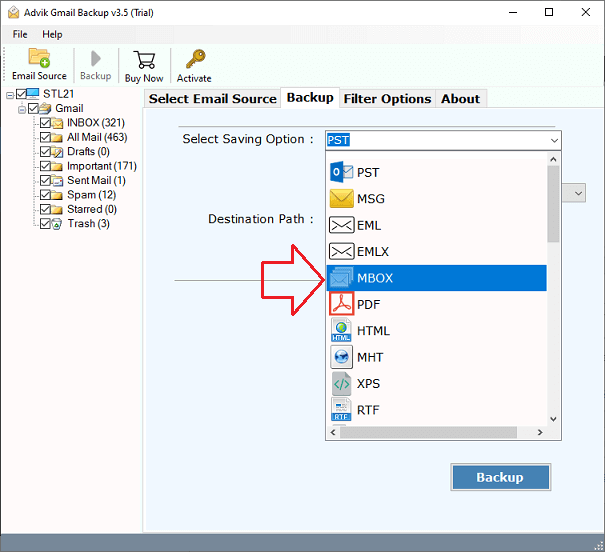Switch to Filter Options tab

pos(387,99)
